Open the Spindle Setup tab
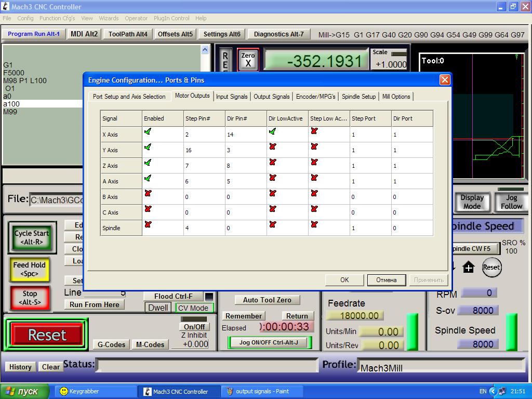Screen dimensions: 532x399 click(x=358, y=96)
